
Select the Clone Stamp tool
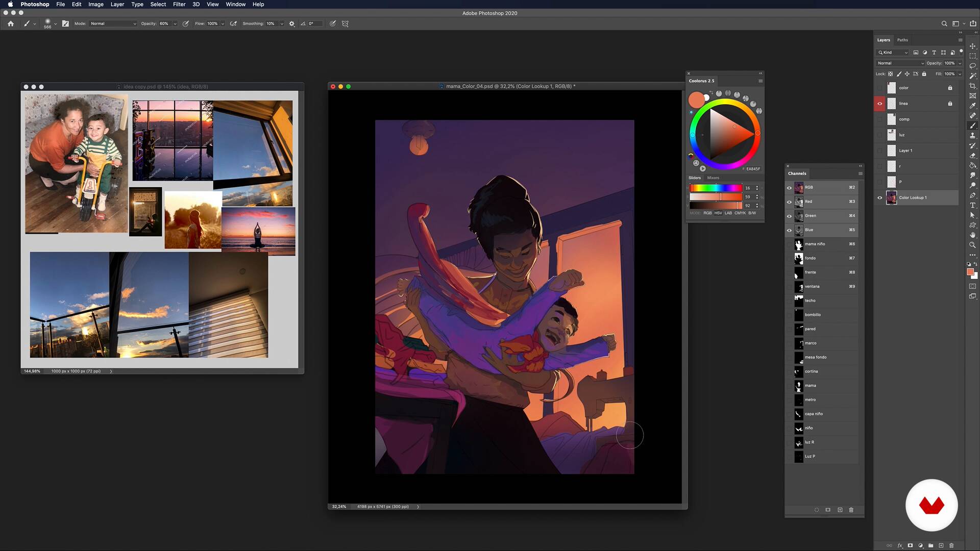tap(972, 136)
